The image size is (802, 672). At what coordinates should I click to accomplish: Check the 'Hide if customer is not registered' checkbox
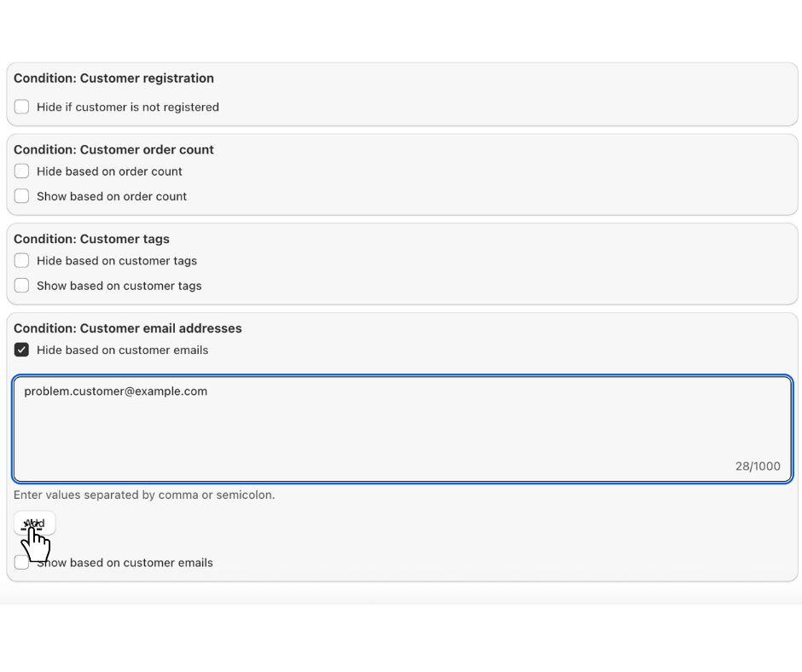pos(21,107)
